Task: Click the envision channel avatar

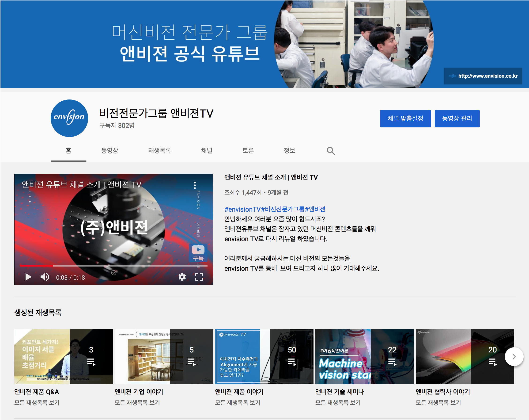Action: 69,118
